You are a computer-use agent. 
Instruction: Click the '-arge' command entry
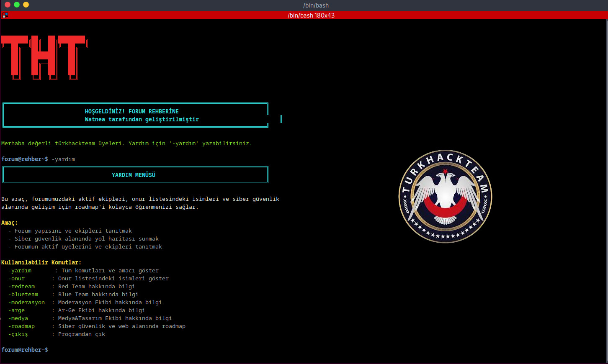pyautogui.click(x=16, y=310)
